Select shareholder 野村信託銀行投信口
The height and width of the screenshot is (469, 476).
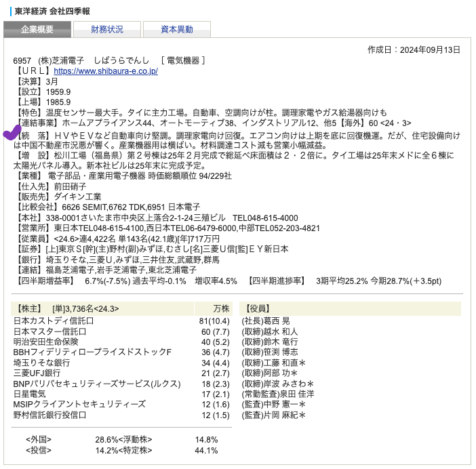pyautogui.click(x=49, y=415)
